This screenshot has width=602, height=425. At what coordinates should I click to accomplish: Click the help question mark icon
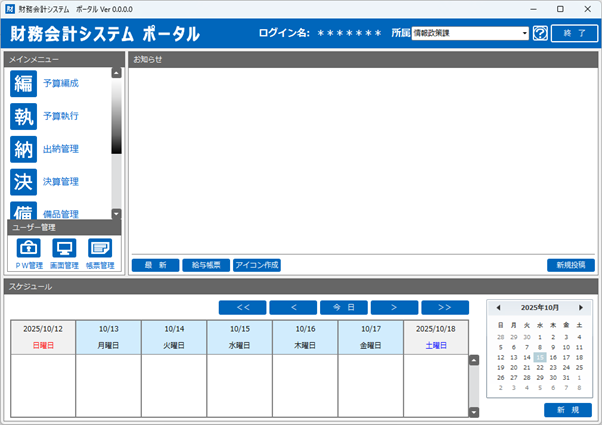pyautogui.click(x=541, y=33)
